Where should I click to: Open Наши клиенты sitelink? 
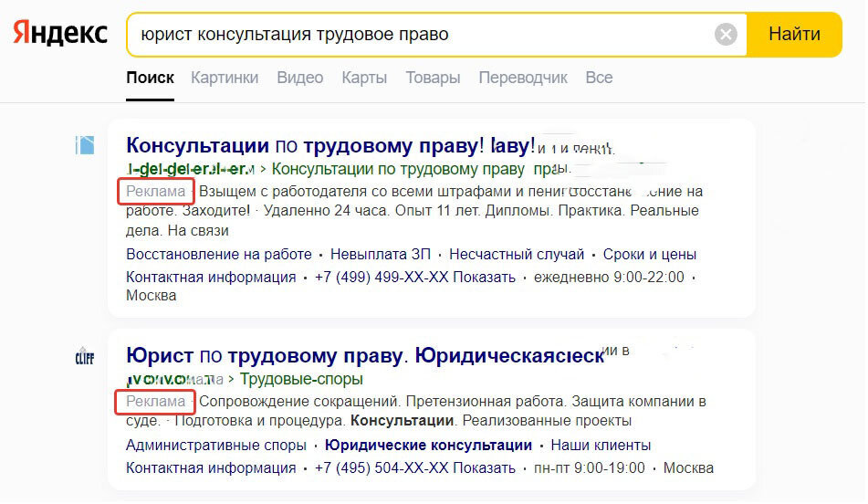(x=601, y=446)
